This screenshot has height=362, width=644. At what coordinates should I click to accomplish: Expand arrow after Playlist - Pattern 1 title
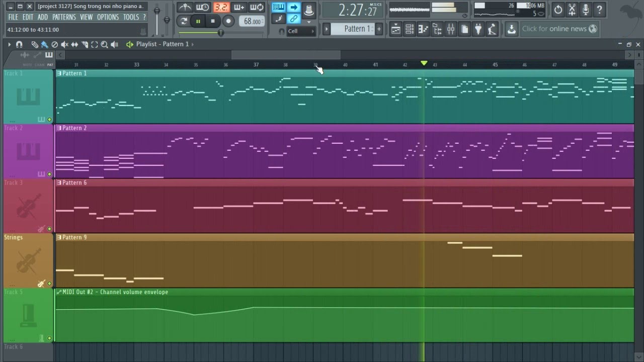192,44
